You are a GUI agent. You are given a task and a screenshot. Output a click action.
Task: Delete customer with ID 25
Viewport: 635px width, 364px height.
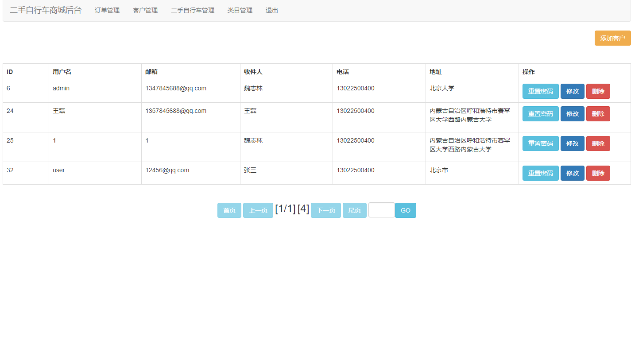click(598, 143)
